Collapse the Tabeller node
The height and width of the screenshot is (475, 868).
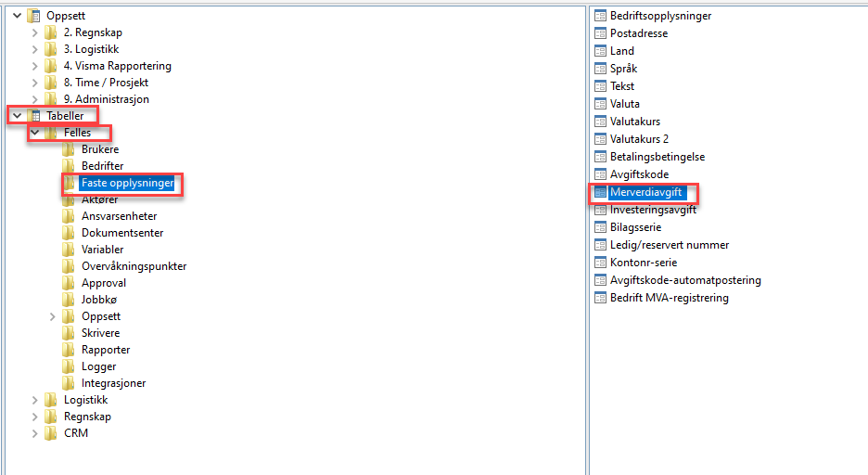(x=18, y=116)
